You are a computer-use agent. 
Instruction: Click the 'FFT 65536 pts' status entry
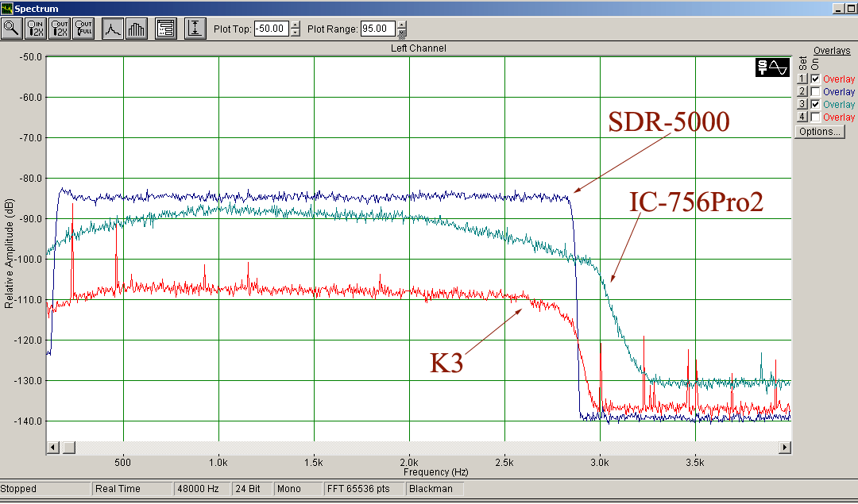coord(363,489)
